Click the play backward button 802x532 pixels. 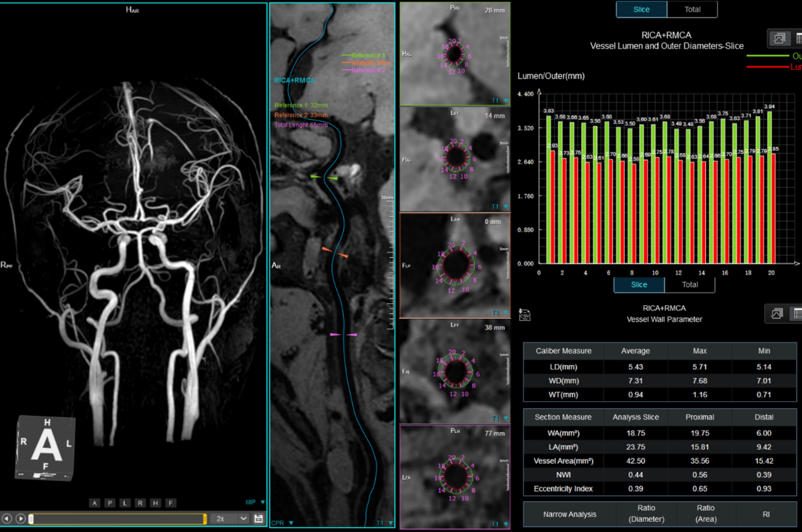click(x=7, y=518)
